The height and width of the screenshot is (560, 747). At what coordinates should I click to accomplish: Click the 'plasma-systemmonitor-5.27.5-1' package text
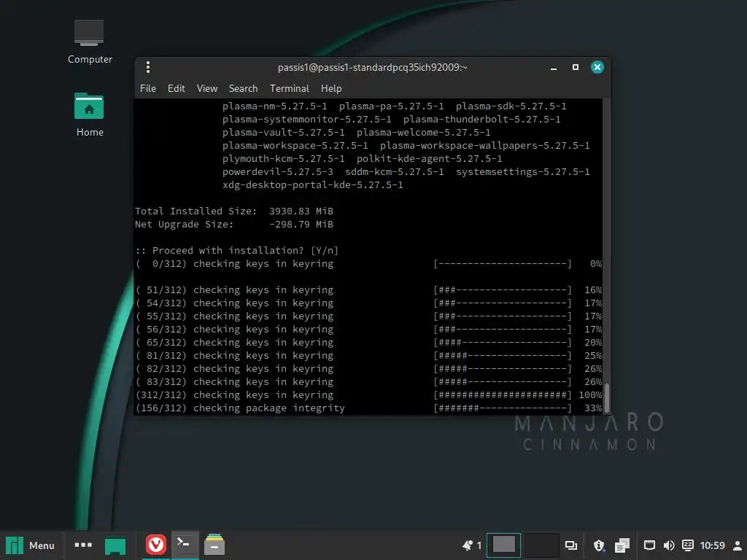(307, 120)
